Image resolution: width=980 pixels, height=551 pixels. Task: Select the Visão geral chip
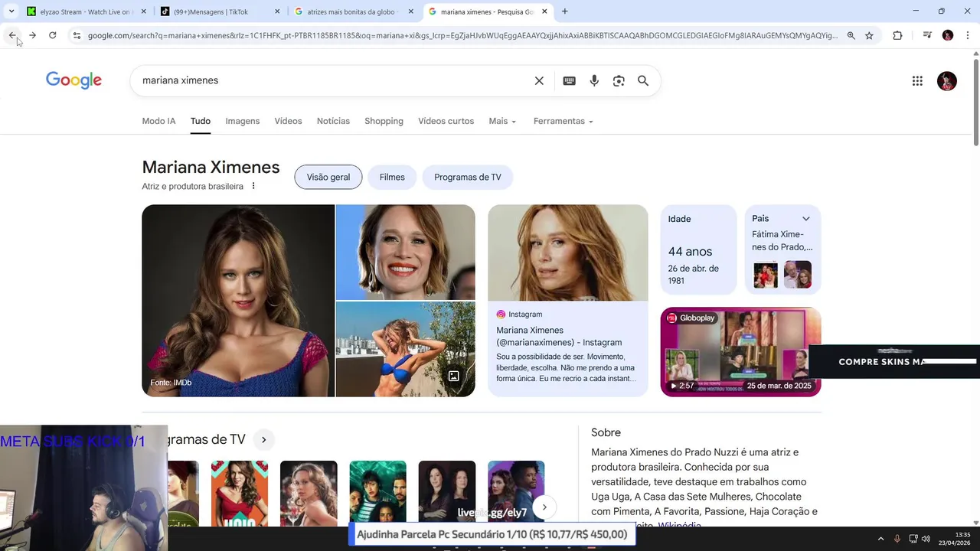pos(328,177)
